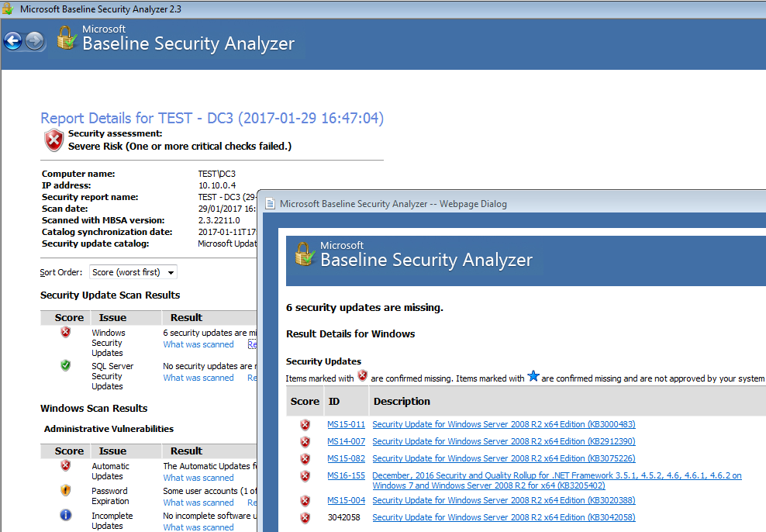Open the MS15-011 bulletin link
The width and height of the screenshot is (766, 532).
[347, 424]
